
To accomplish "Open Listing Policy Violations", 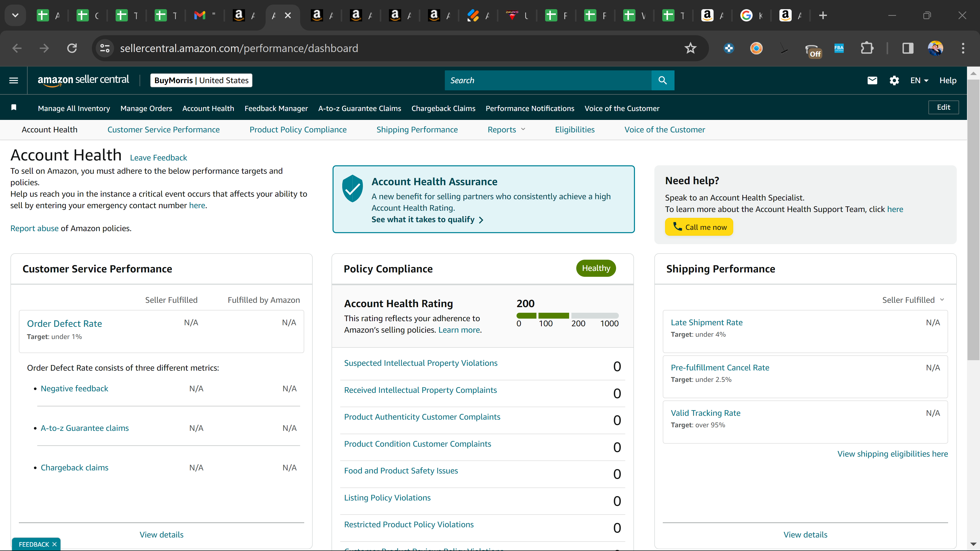I will 387,498.
